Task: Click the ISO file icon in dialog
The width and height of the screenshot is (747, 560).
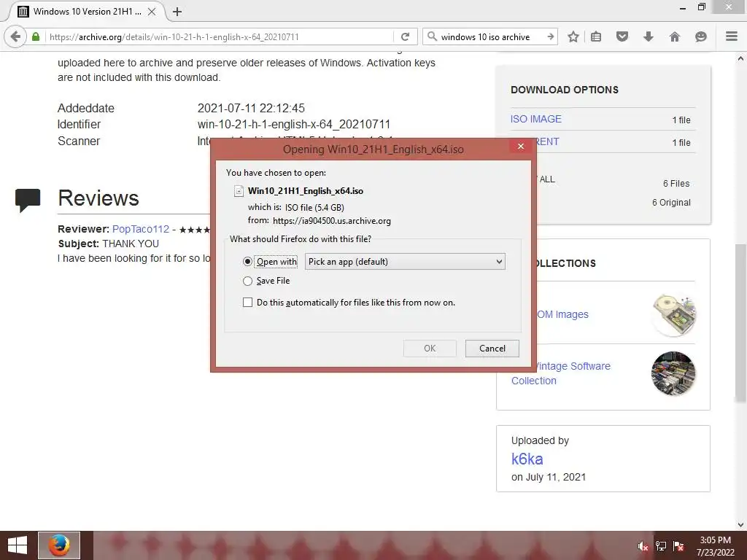Action: (x=239, y=191)
